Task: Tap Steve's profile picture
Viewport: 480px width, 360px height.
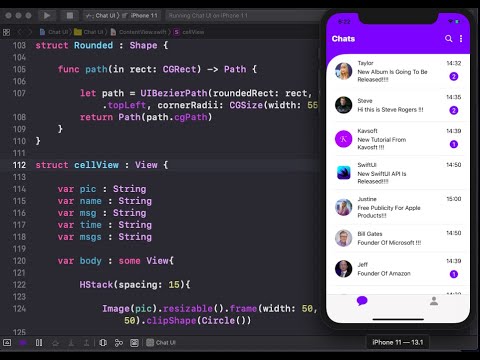Action: coord(343,105)
